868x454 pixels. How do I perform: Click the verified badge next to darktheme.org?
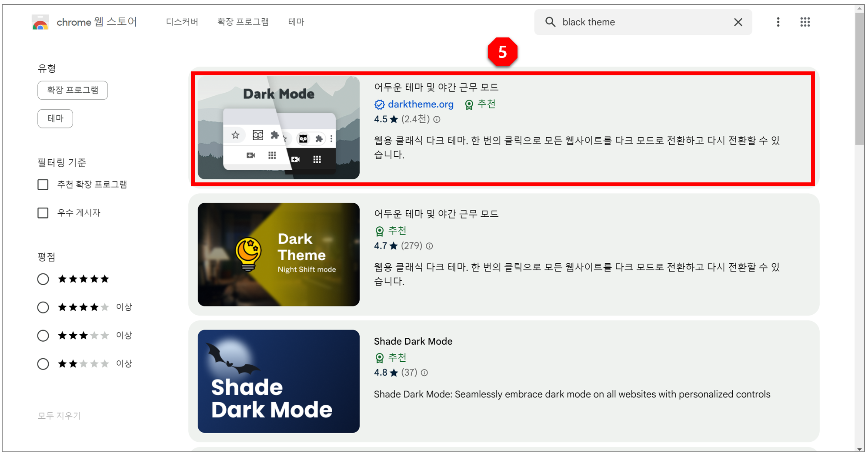click(379, 104)
